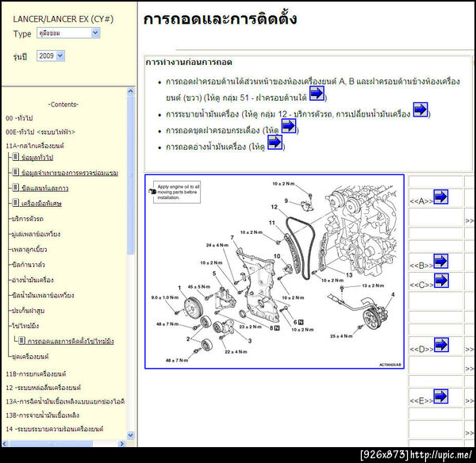Click contents scrollbar up arrow

click(x=131, y=91)
